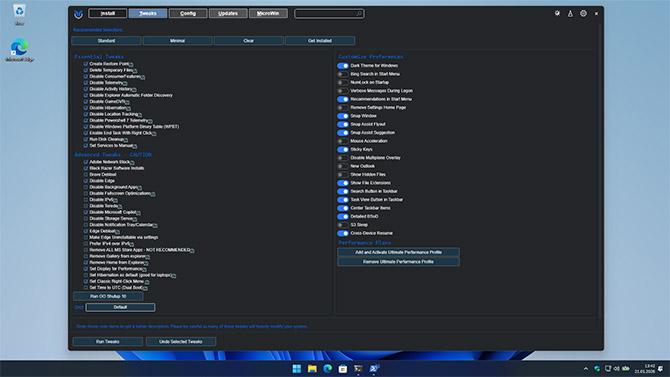
Task: Open the taskbar clock and date
Action: [645, 368]
